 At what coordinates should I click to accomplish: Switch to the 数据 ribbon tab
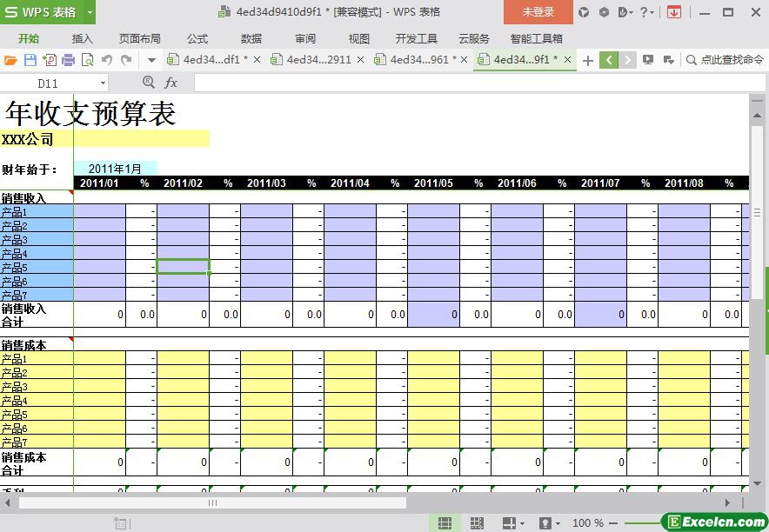click(251, 38)
